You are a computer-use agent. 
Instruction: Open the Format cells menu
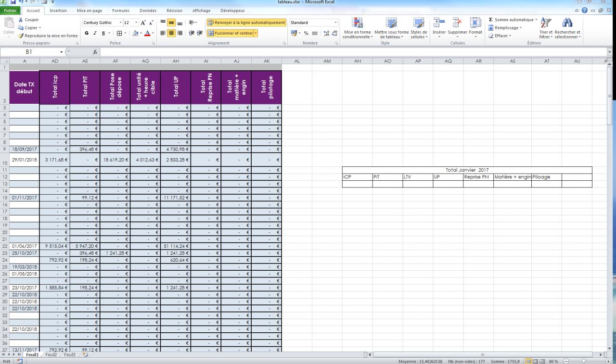[475, 28]
